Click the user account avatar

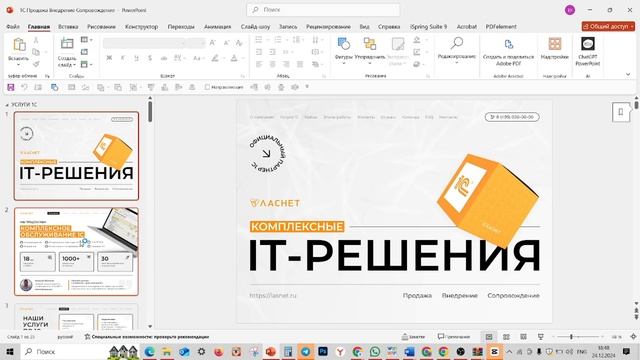[570, 10]
